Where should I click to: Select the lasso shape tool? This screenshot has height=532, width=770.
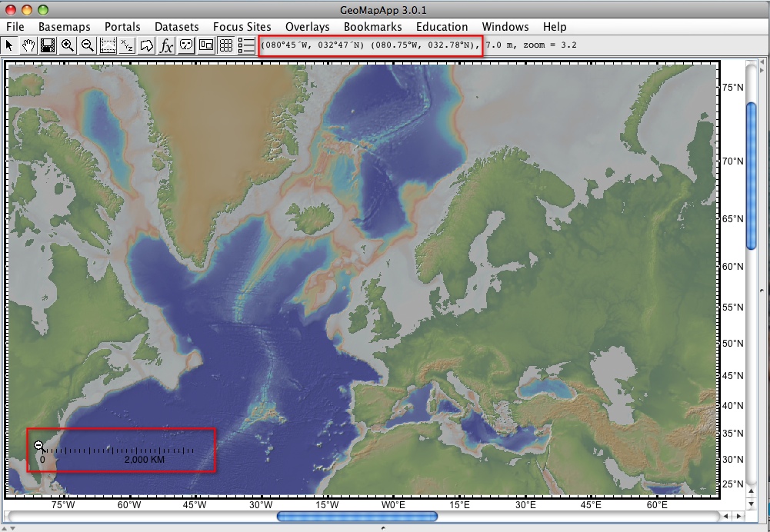(146, 45)
